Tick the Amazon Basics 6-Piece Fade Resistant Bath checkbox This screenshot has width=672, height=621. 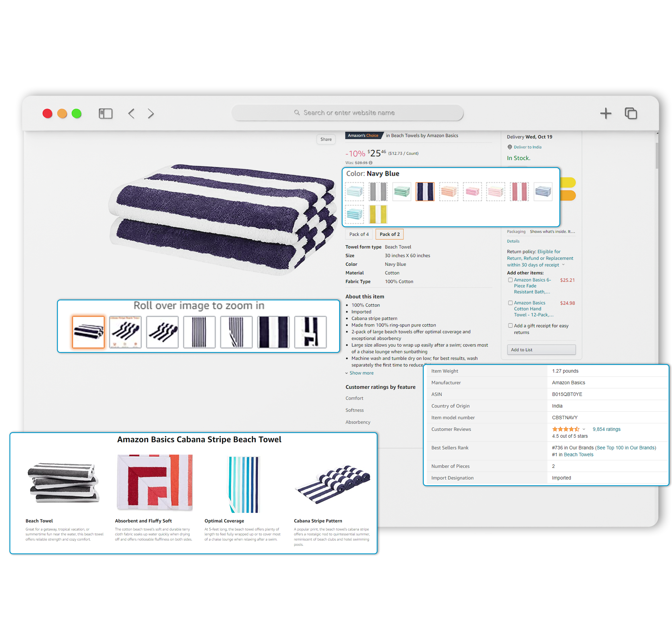pos(510,280)
